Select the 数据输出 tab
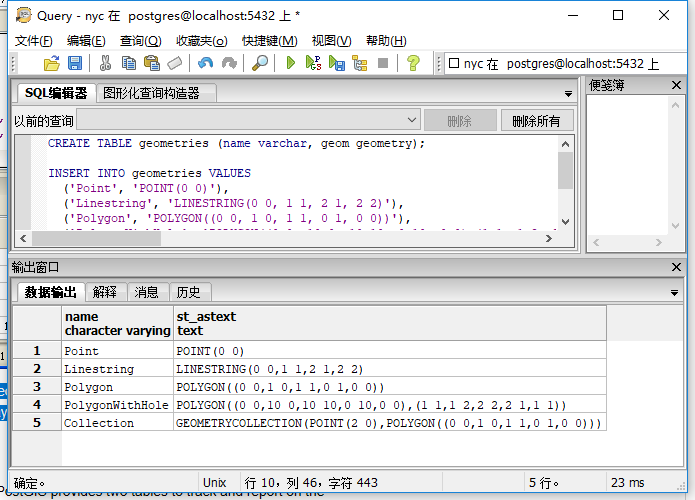This screenshot has width=695, height=500. coord(51,292)
